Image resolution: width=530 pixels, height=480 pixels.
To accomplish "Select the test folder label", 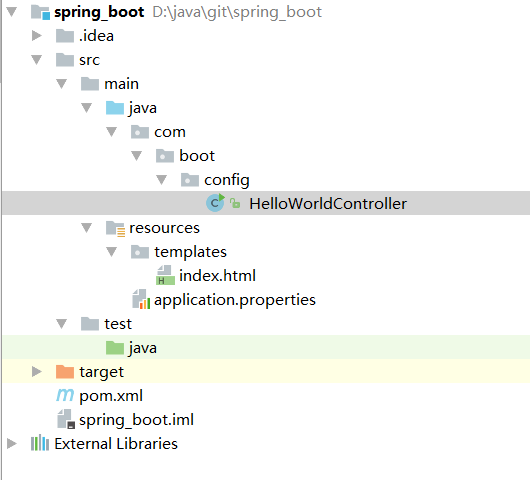I will coord(118,324).
